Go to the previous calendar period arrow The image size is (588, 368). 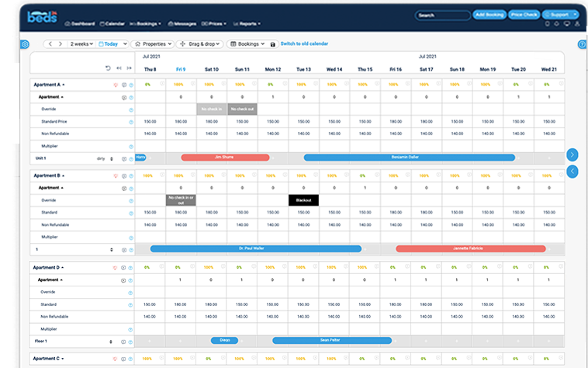[50, 44]
